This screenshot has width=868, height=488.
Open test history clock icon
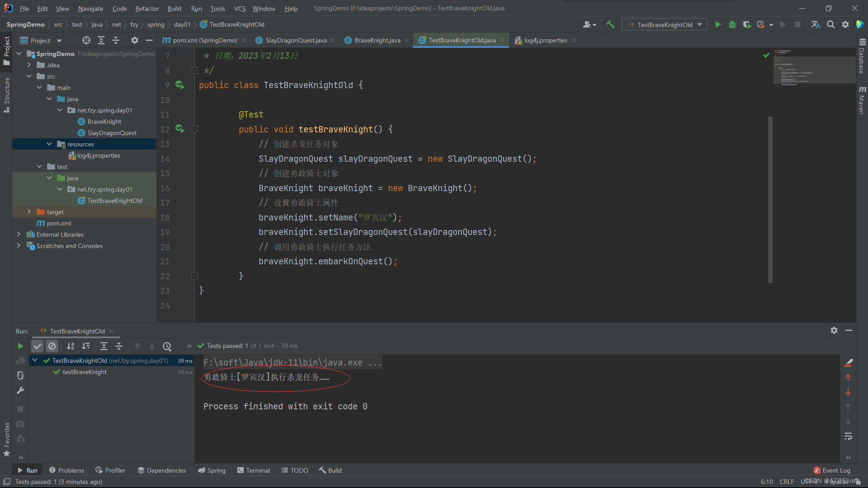click(167, 346)
